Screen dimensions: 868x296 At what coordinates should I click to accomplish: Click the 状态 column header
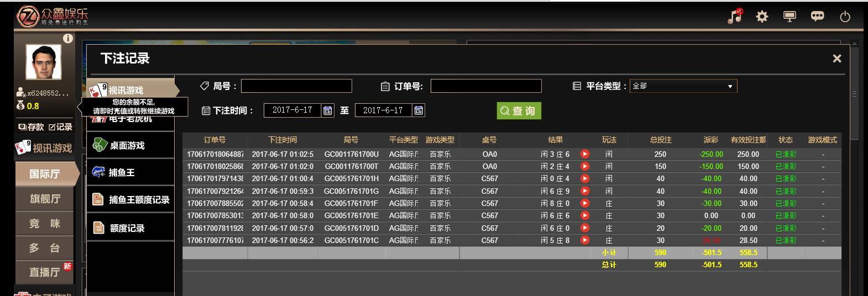(786, 140)
